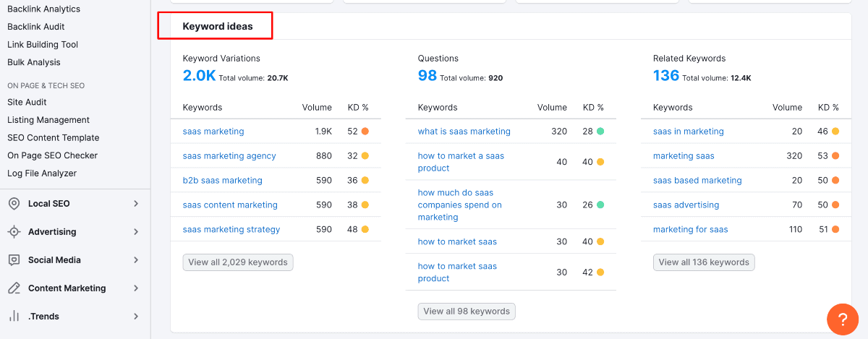The width and height of the screenshot is (868, 339).
Task: Click the Content Marketing pencil icon
Action: (x=14, y=288)
